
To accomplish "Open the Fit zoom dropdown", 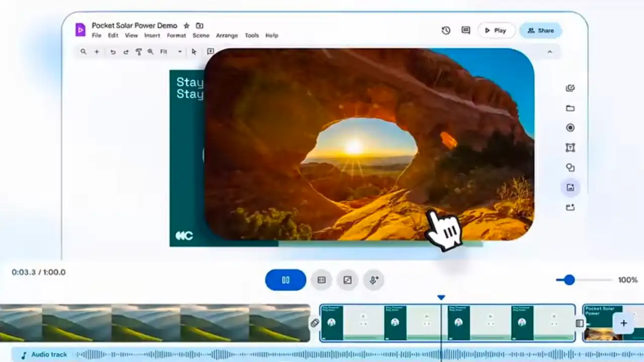I will click(171, 52).
